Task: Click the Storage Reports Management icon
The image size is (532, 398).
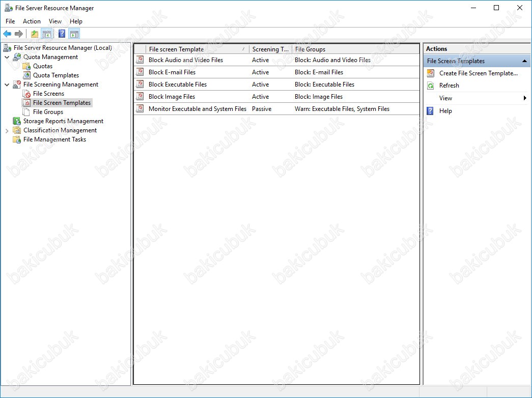Action: tap(17, 121)
